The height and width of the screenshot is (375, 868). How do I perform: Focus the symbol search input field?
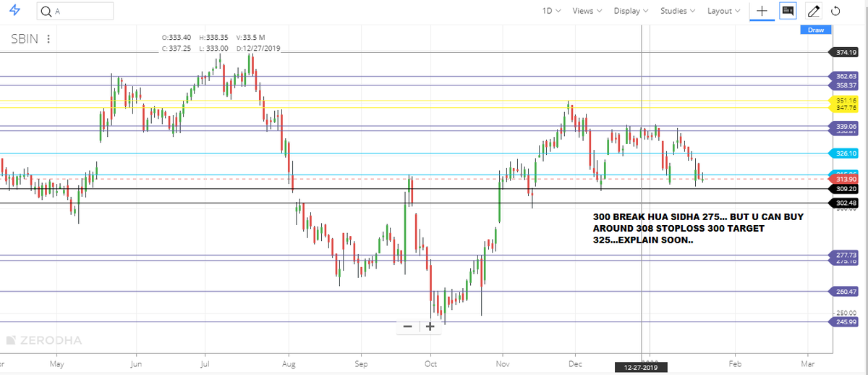point(75,11)
